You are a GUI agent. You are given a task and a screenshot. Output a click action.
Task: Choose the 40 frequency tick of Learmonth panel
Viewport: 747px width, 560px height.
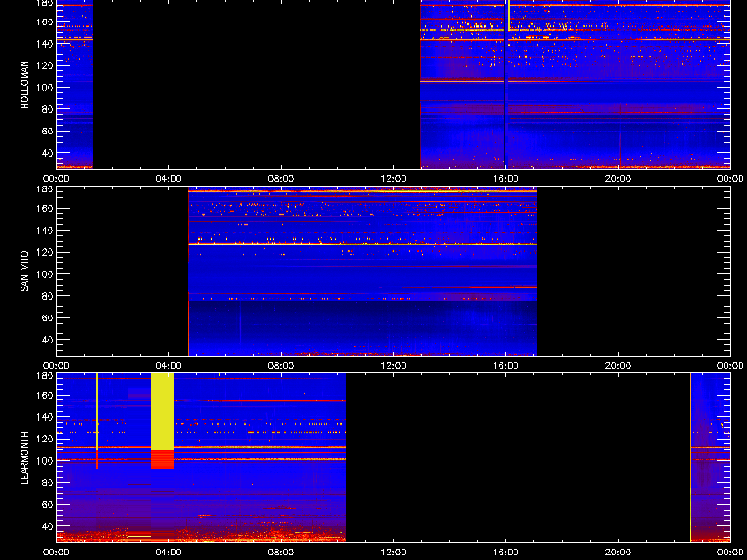coord(49,526)
